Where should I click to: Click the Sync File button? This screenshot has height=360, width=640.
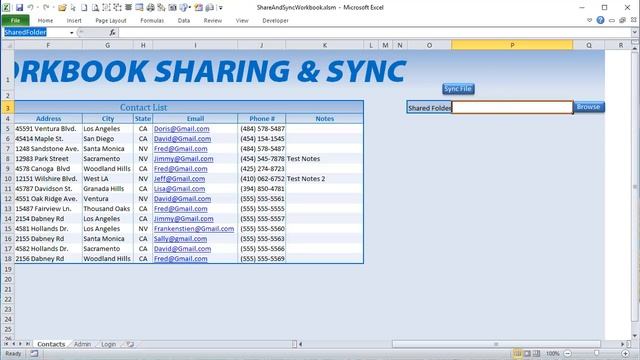pyautogui.click(x=458, y=89)
